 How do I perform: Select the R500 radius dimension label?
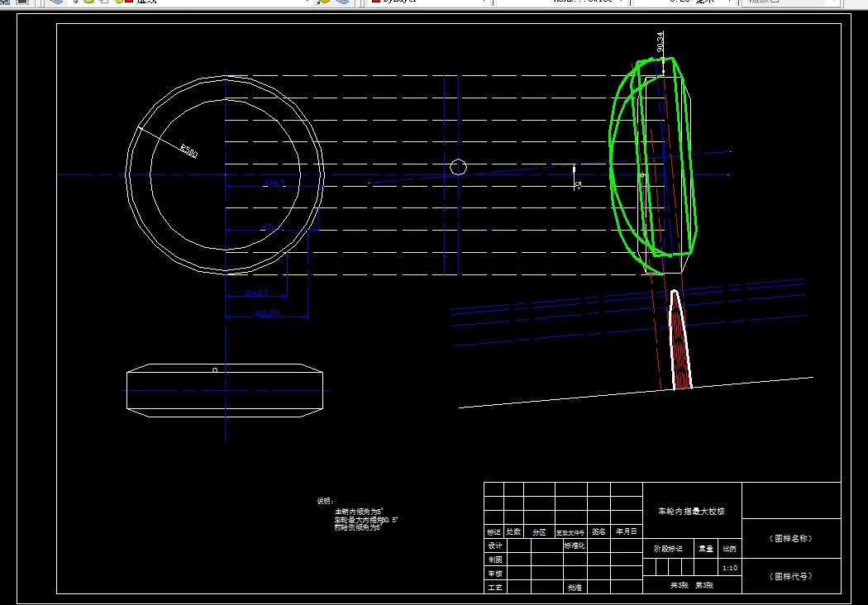pyautogui.click(x=188, y=150)
